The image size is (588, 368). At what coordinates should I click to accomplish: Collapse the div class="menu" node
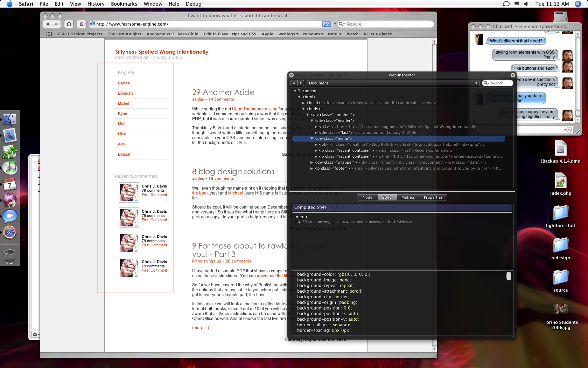[312, 138]
